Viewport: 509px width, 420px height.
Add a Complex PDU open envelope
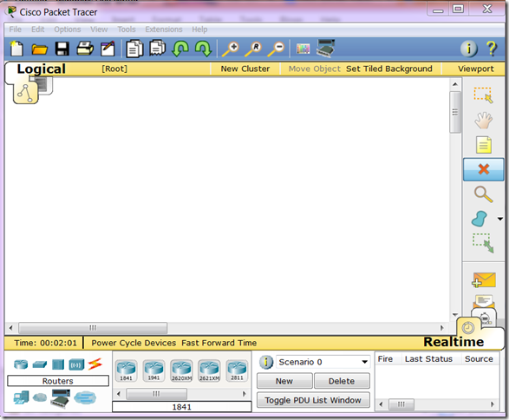[x=484, y=301]
